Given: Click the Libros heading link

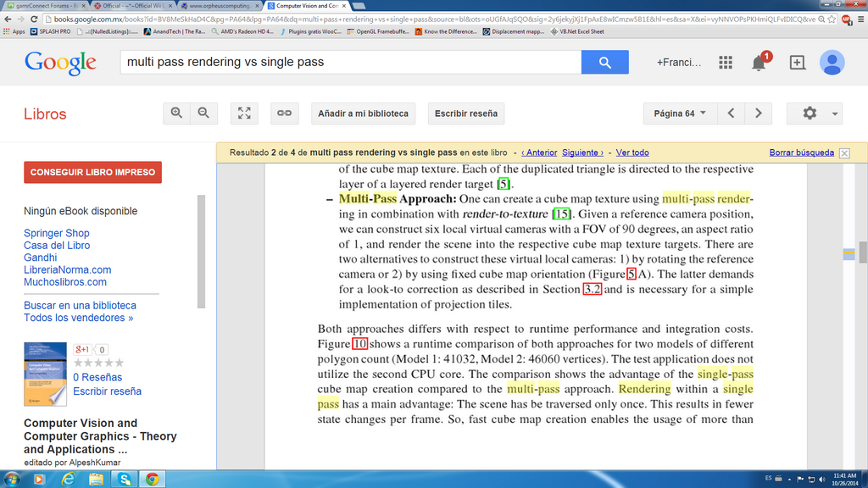Looking at the screenshot, I should pos(45,114).
